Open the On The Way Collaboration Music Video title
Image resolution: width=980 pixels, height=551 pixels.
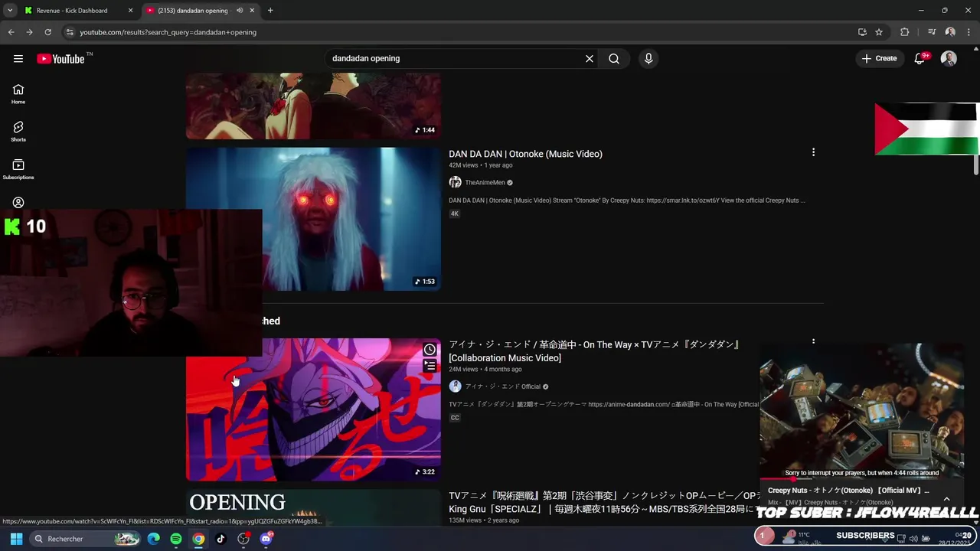(595, 351)
